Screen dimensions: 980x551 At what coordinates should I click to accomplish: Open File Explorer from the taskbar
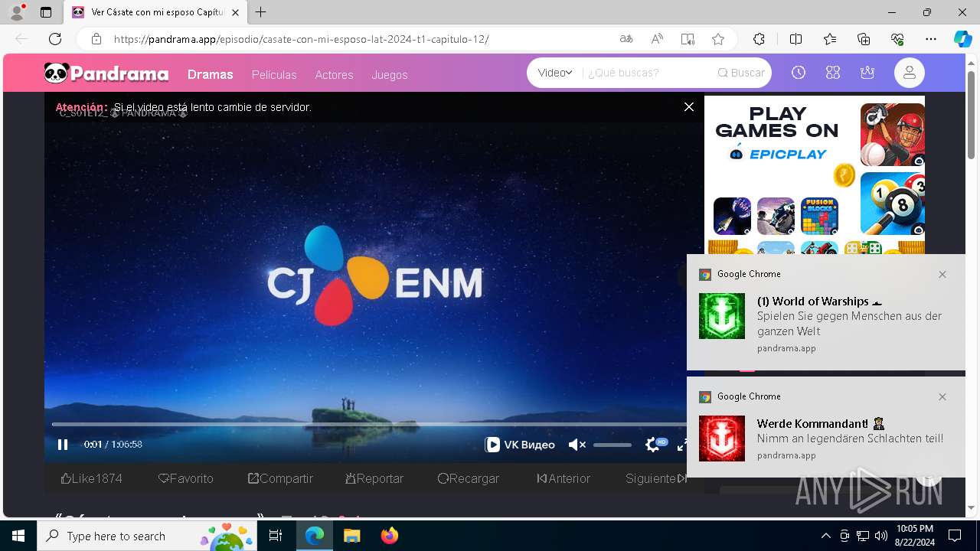tap(351, 536)
